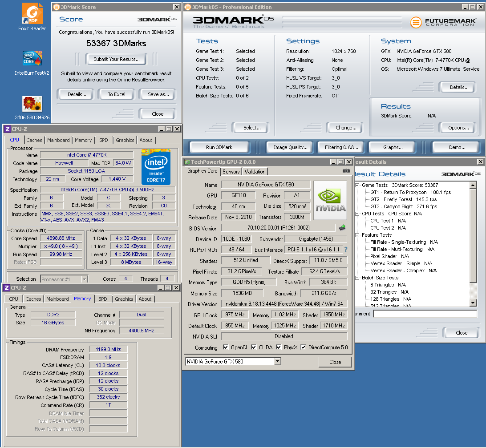Image resolution: width=486 pixels, height=448 pixels.
Task: Select GT2 - Firefly Forest row
Action: (x=403, y=199)
